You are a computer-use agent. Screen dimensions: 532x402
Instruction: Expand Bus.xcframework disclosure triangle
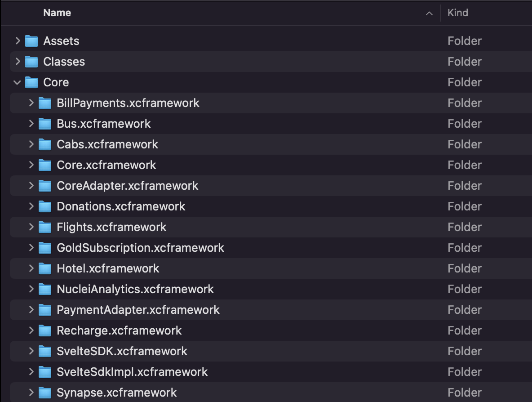[x=31, y=124]
